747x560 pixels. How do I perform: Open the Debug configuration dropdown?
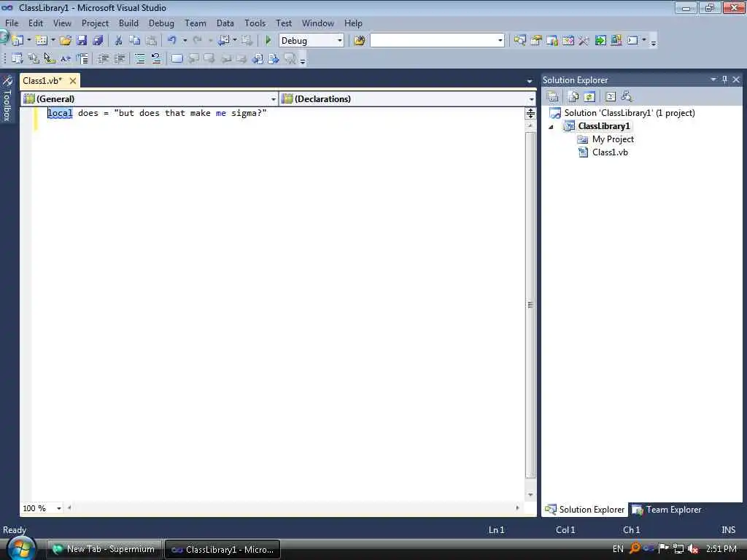[x=340, y=41]
